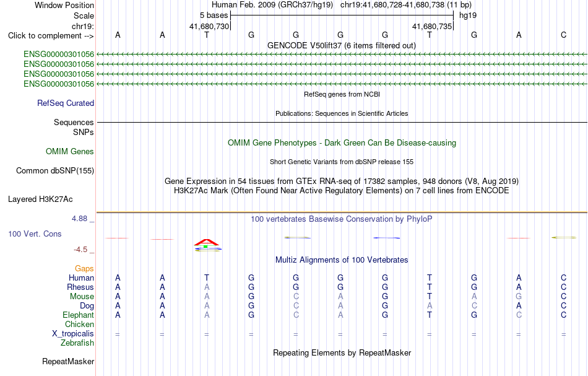Viewport: 588px width, 376px height.
Task: Click the Window Position label
Action: [x=64, y=5]
